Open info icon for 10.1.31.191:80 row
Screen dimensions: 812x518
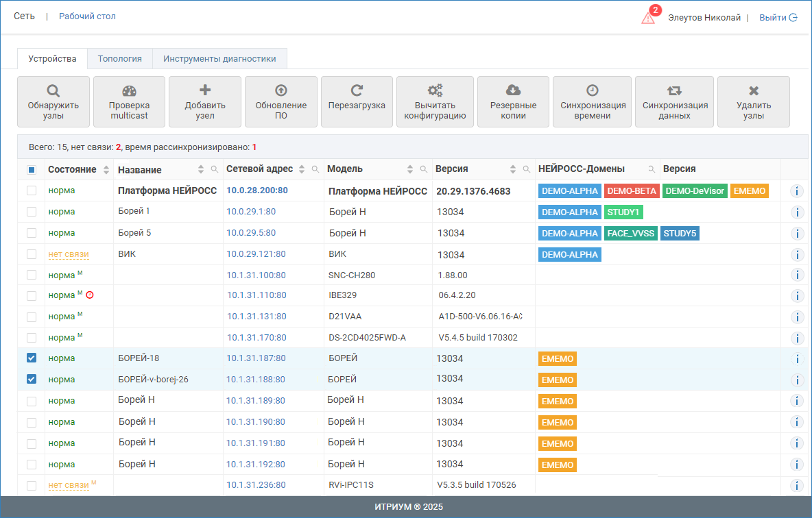pos(797,443)
